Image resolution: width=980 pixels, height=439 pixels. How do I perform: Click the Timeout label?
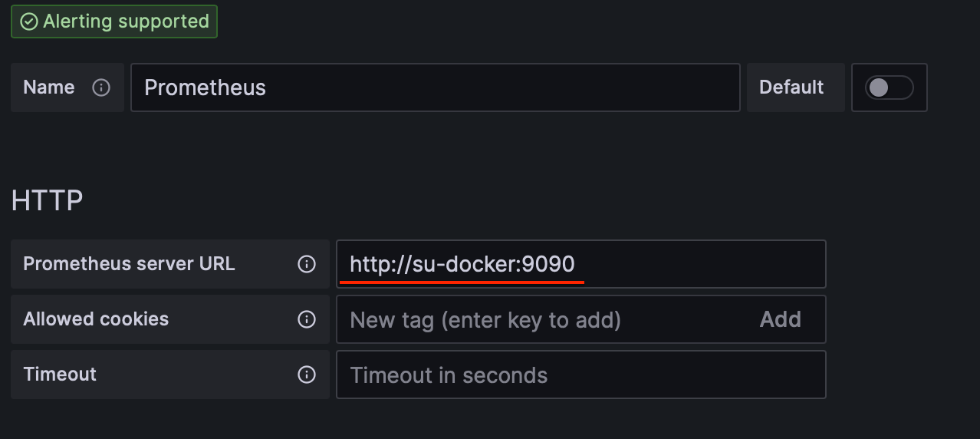click(x=60, y=375)
